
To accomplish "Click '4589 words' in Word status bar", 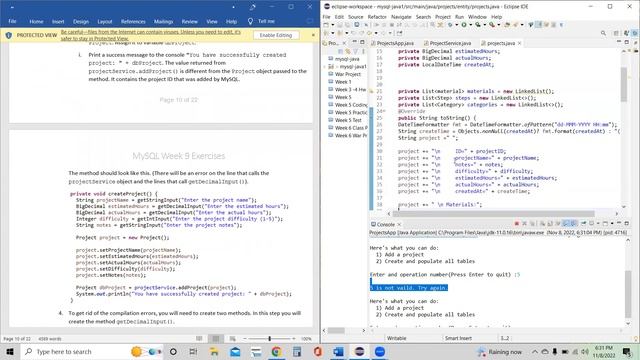I will click(x=50, y=339).
